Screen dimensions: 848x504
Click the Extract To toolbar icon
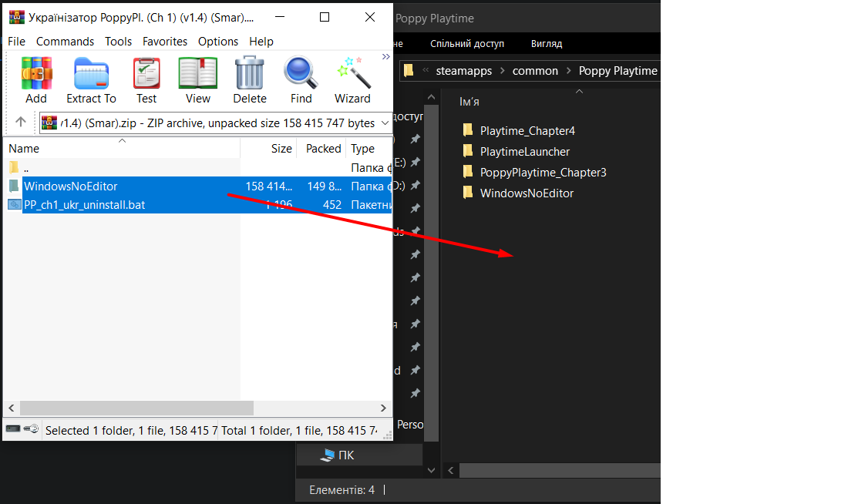tap(92, 73)
